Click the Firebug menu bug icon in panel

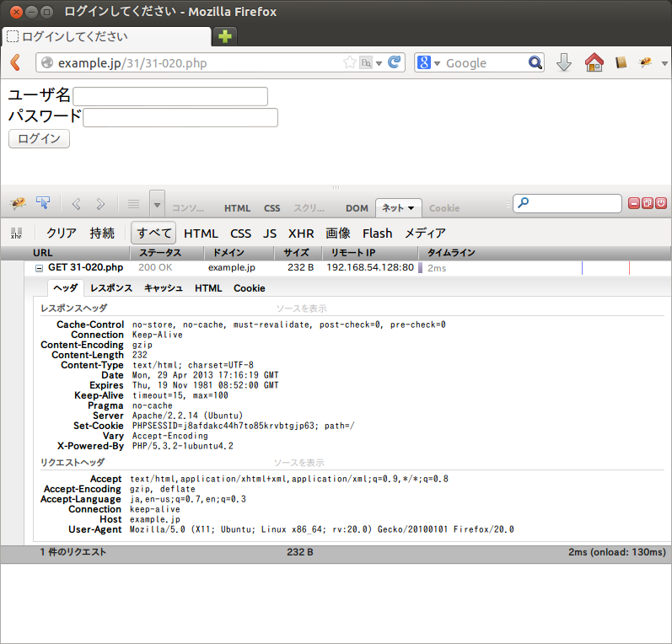click(x=18, y=203)
